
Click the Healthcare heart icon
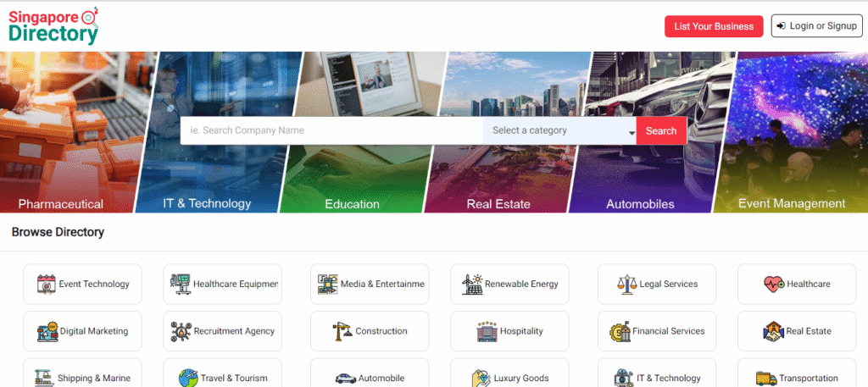[773, 285]
